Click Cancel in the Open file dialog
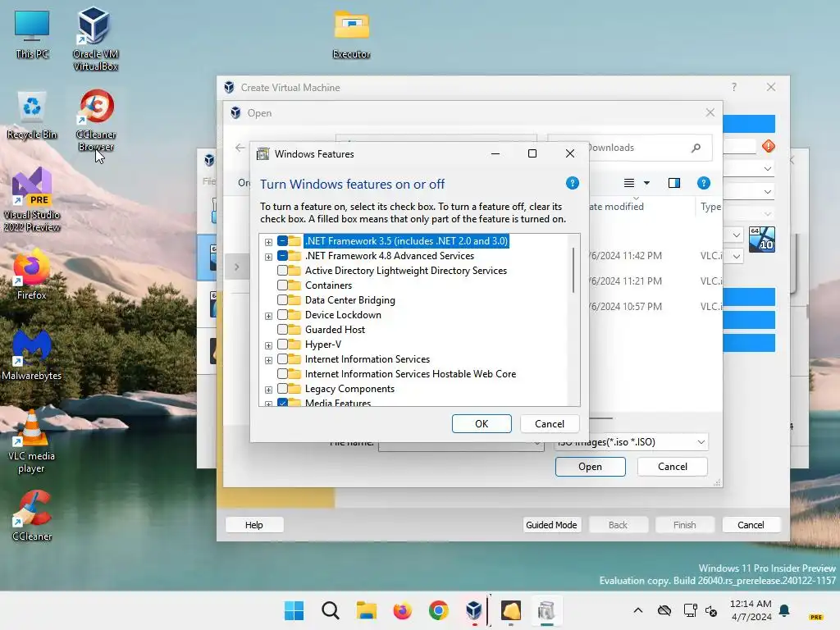Viewport: 840px width, 630px height. [673, 467]
